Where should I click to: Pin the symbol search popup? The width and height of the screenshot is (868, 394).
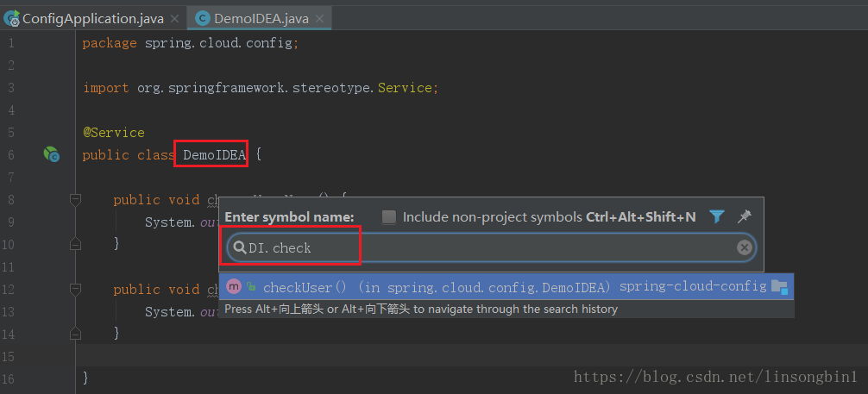[745, 216]
